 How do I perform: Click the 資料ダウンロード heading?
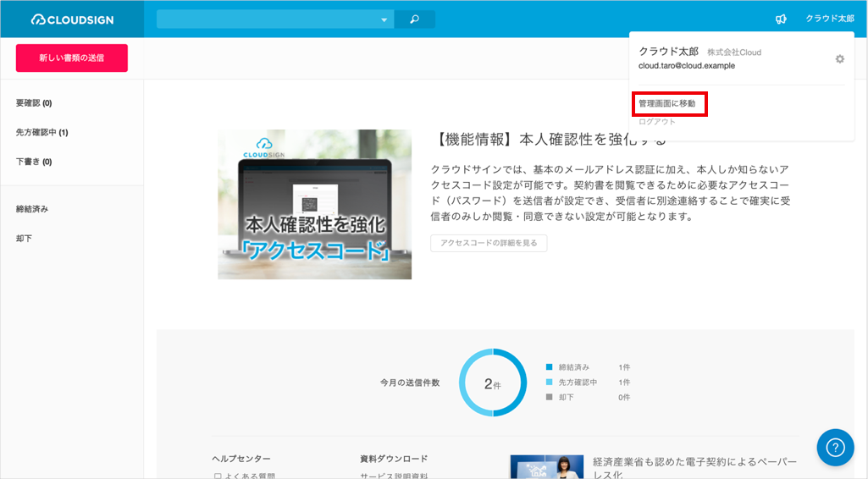tap(394, 459)
